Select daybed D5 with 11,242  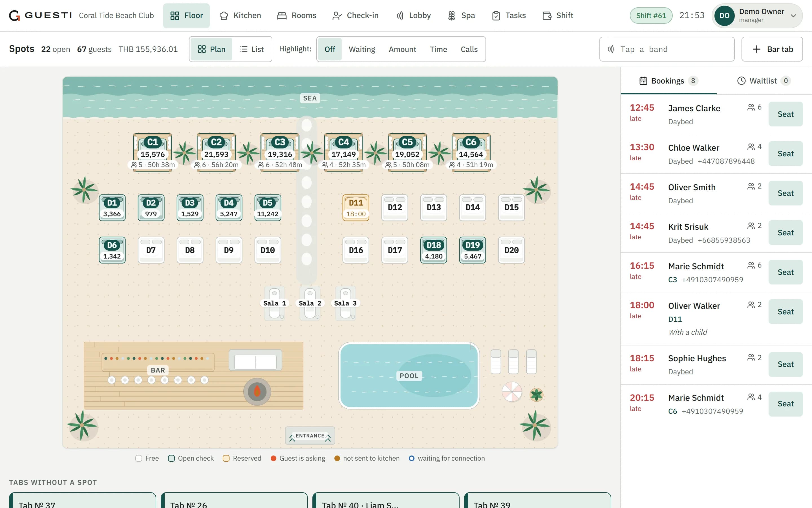click(x=267, y=208)
